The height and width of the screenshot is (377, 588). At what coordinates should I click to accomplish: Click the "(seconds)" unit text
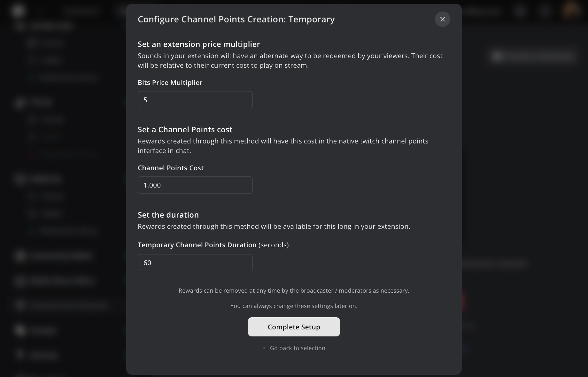click(x=274, y=245)
